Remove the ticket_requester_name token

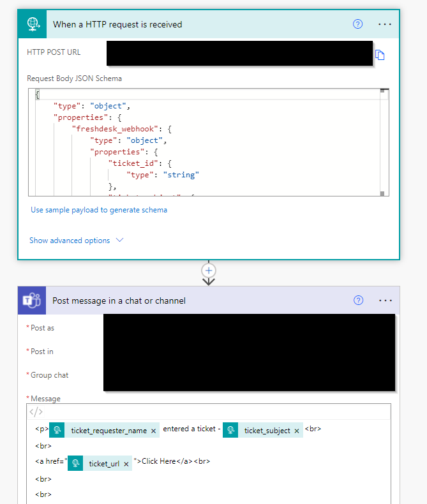coord(153,431)
